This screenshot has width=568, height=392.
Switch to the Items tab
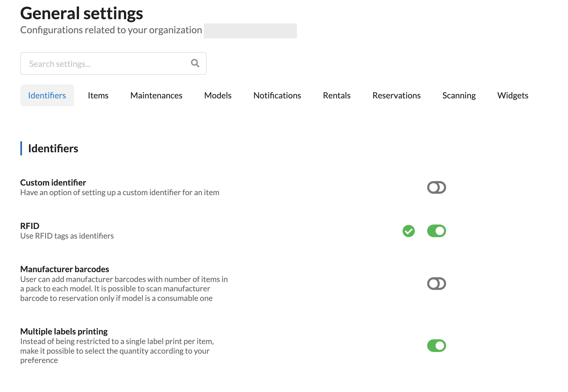click(x=98, y=96)
